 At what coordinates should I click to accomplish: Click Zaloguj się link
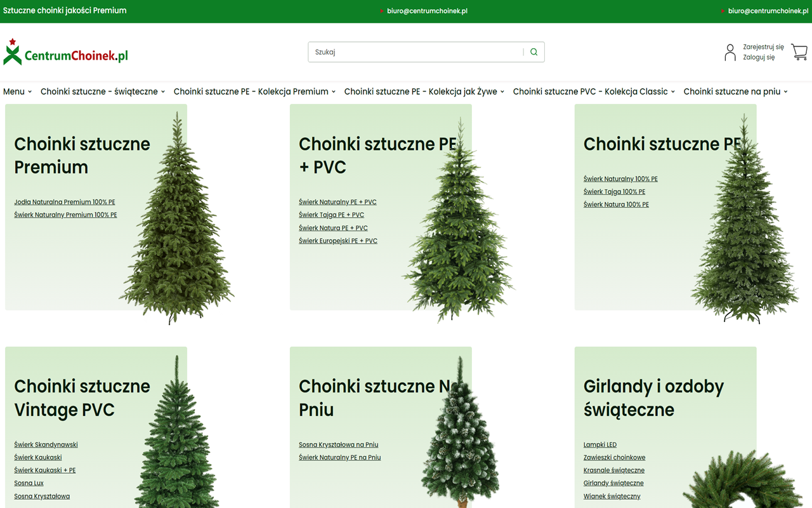[x=759, y=57]
